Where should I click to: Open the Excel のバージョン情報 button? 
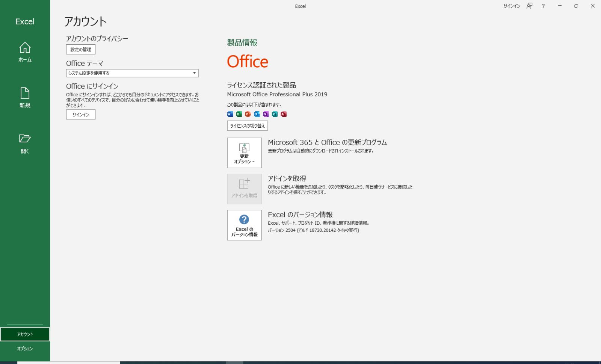pos(245,225)
